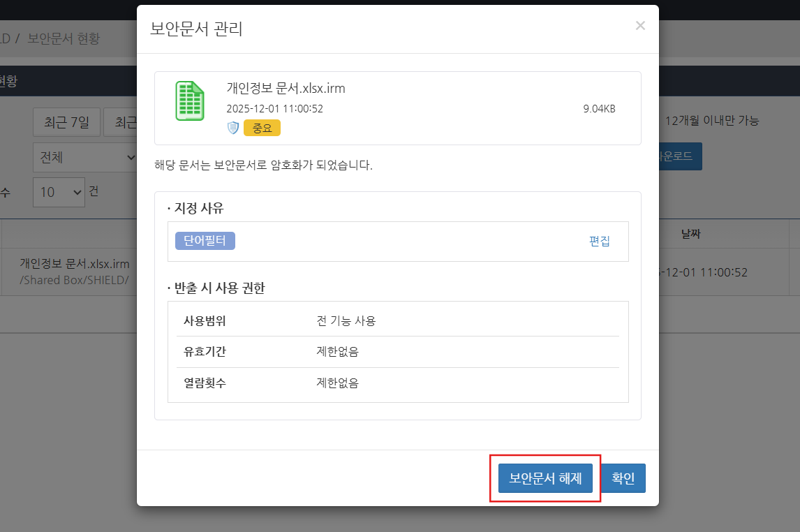This screenshot has height=532, width=800.
Task: Confirm with the 확인 button
Action: click(x=623, y=478)
